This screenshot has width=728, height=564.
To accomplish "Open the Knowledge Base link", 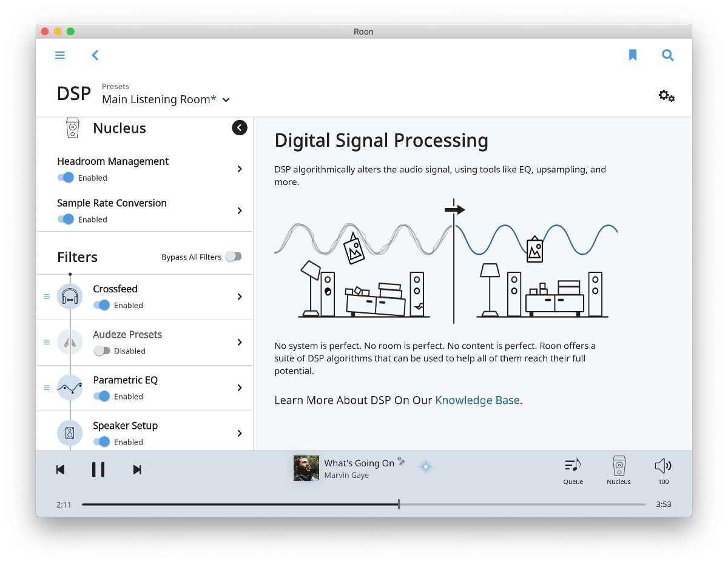I will (477, 400).
